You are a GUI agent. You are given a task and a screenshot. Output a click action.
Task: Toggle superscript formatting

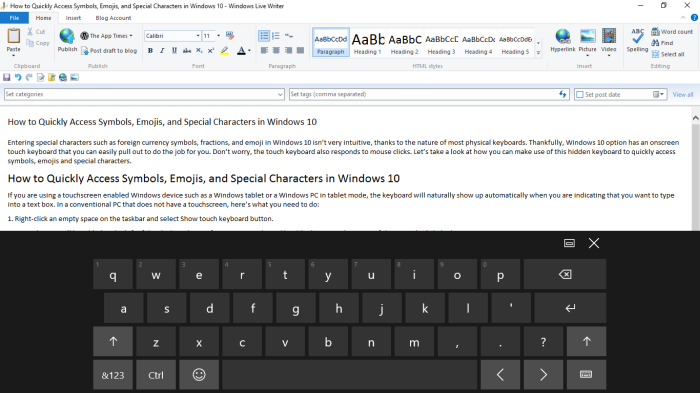(x=211, y=50)
